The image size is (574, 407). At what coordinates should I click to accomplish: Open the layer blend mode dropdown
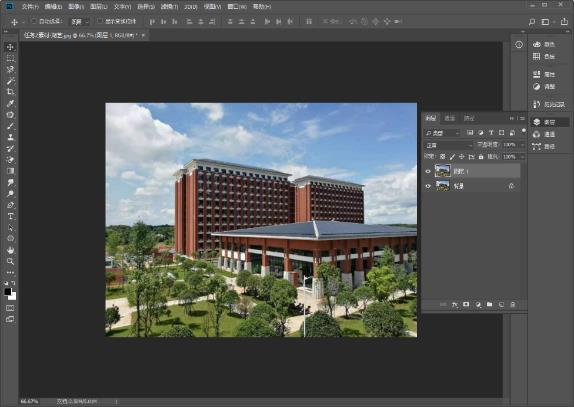(x=449, y=145)
